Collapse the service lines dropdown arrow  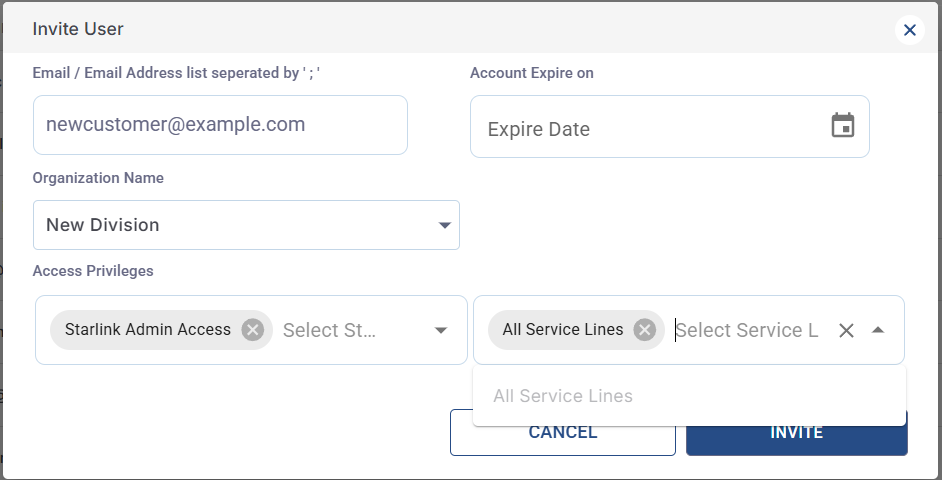[878, 330]
